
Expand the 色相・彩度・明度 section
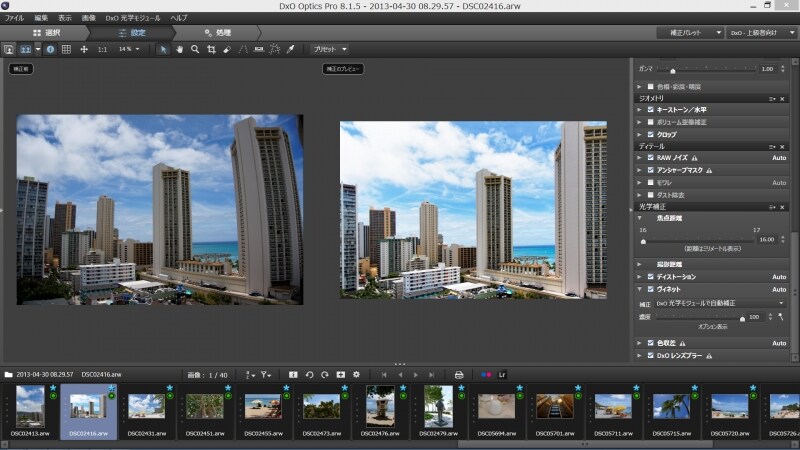coord(639,87)
